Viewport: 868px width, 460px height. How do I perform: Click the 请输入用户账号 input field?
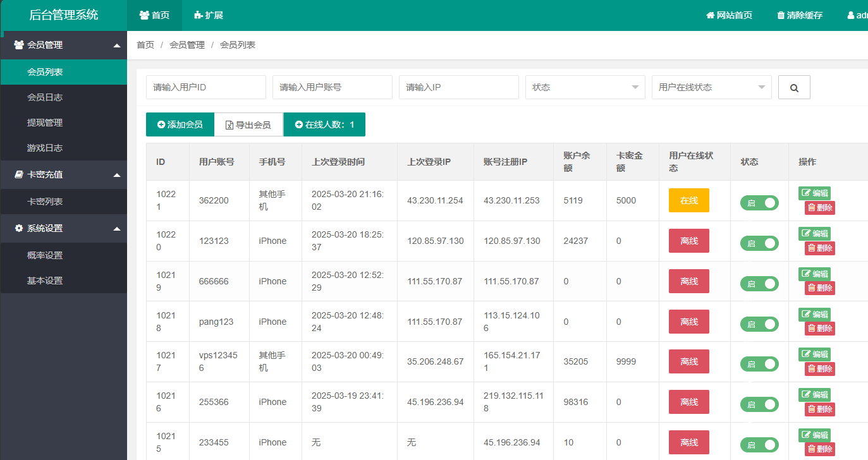[x=332, y=87]
